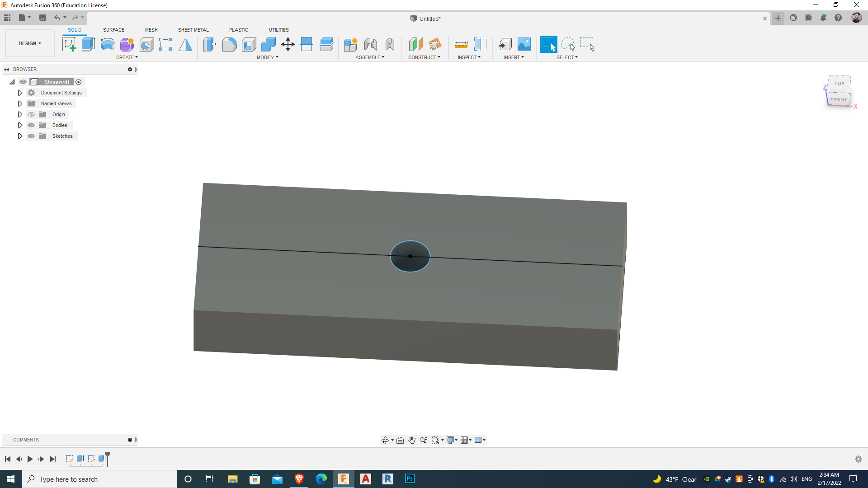The width and height of the screenshot is (868, 488).
Task: Activate the Window Selection tool
Action: coord(548,44)
